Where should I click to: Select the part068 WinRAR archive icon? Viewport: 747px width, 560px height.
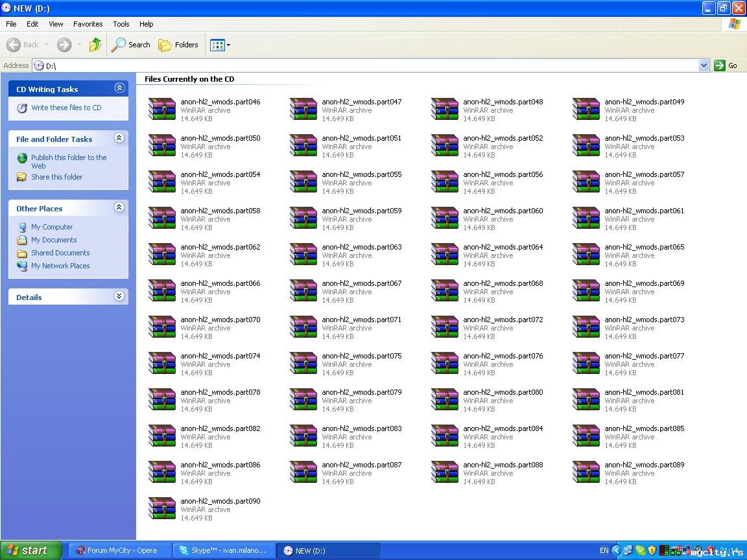tap(445, 290)
